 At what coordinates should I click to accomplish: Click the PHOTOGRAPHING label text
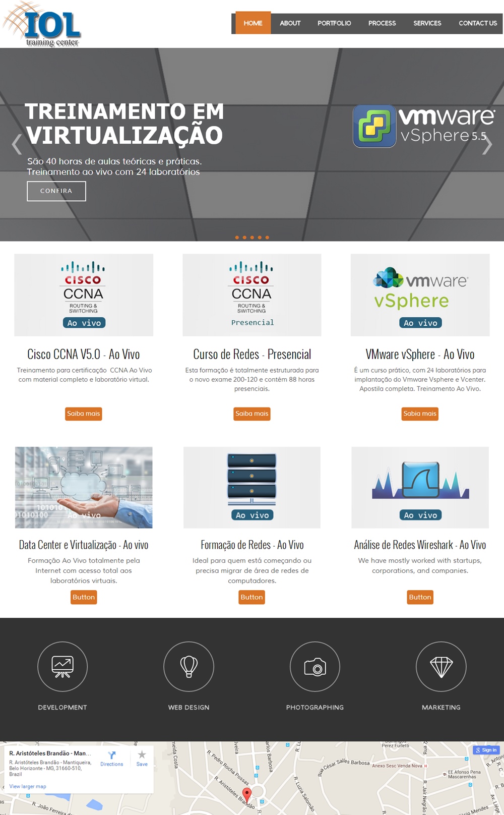tap(315, 708)
